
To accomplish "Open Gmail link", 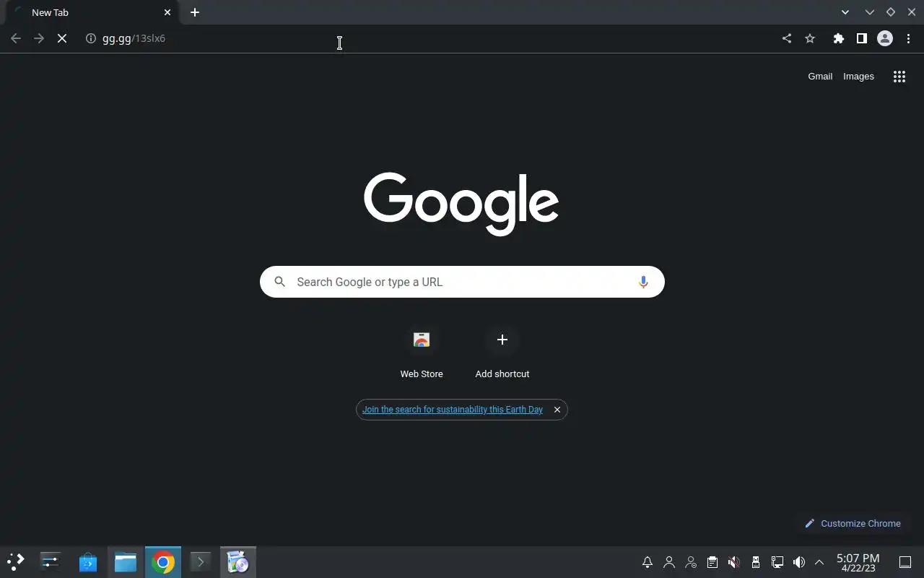I will 820,77.
